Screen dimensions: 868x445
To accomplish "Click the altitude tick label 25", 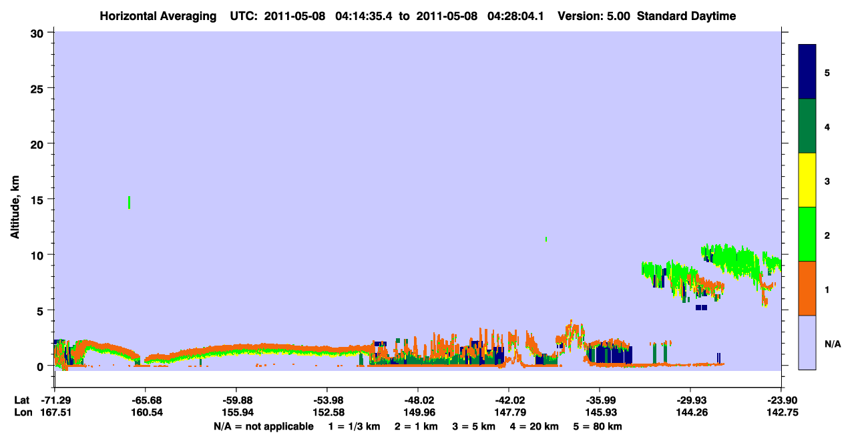I will [x=39, y=88].
